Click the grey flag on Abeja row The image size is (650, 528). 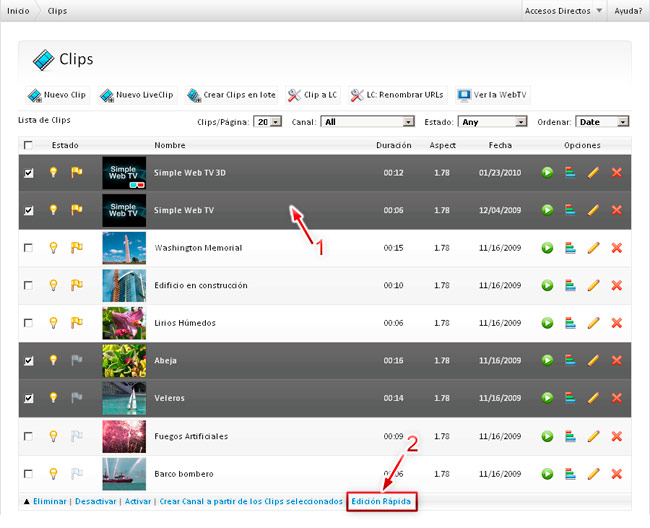tap(77, 360)
